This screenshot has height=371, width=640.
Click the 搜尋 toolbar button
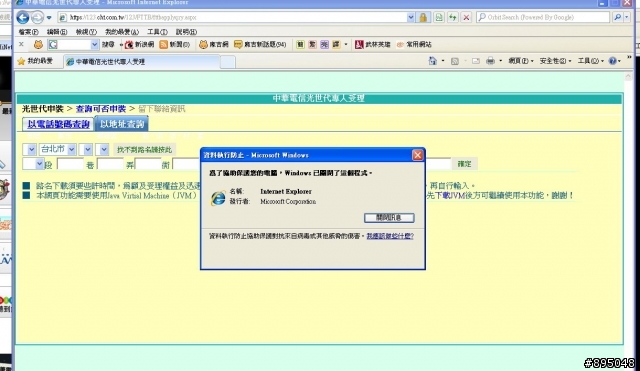[x=108, y=44]
